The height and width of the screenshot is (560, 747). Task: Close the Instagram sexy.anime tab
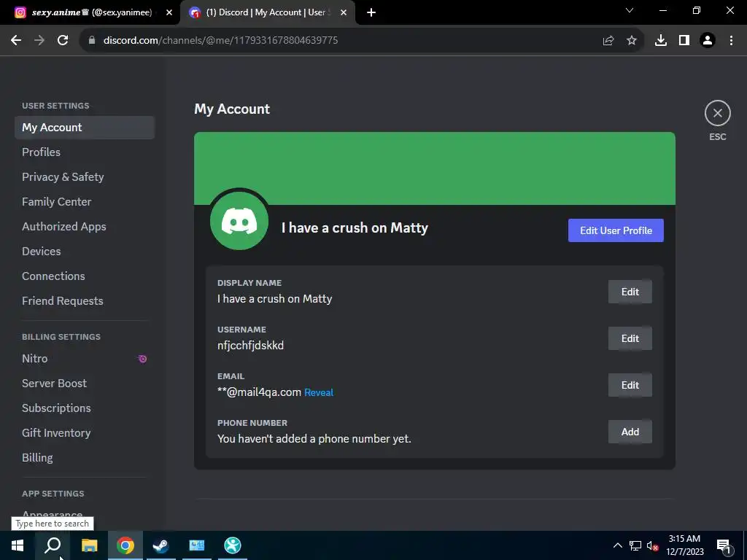pyautogui.click(x=169, y=12)
